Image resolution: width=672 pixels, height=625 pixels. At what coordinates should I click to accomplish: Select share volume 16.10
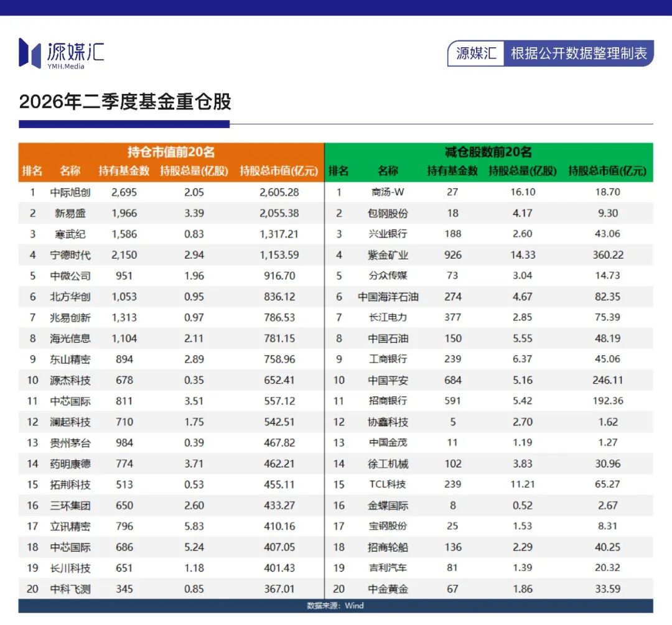(523, 192)
